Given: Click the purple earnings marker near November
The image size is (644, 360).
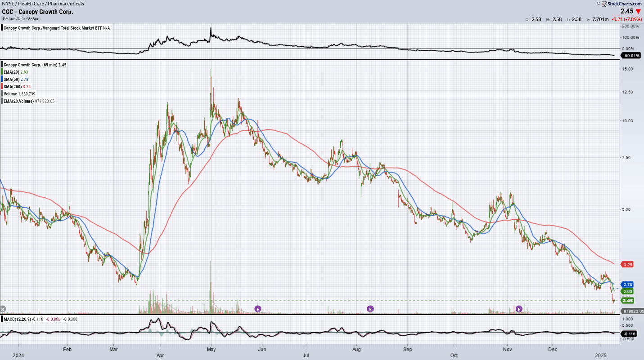Looking at the screenshot, I should click(519, 309).
